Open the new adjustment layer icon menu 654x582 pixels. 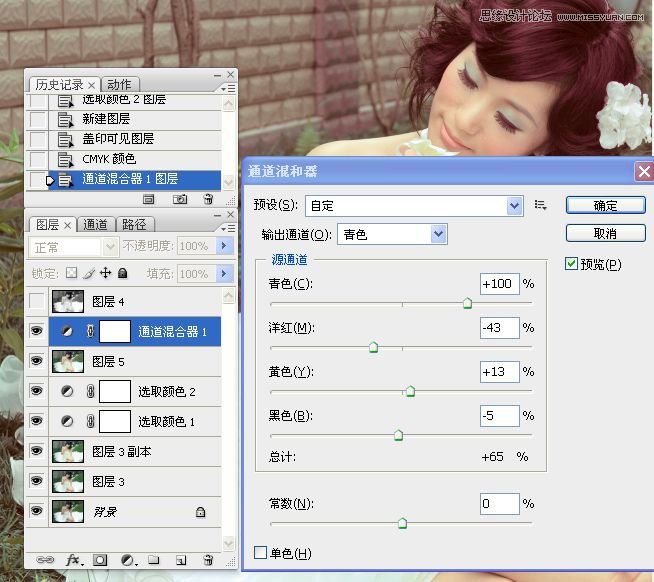[127, 561]
